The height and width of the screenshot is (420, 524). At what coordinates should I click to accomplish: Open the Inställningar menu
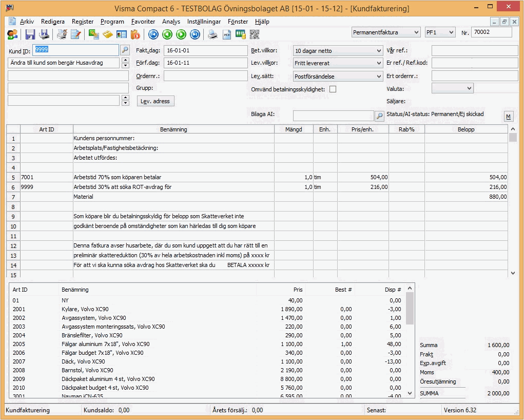click(x=204, y=22)
